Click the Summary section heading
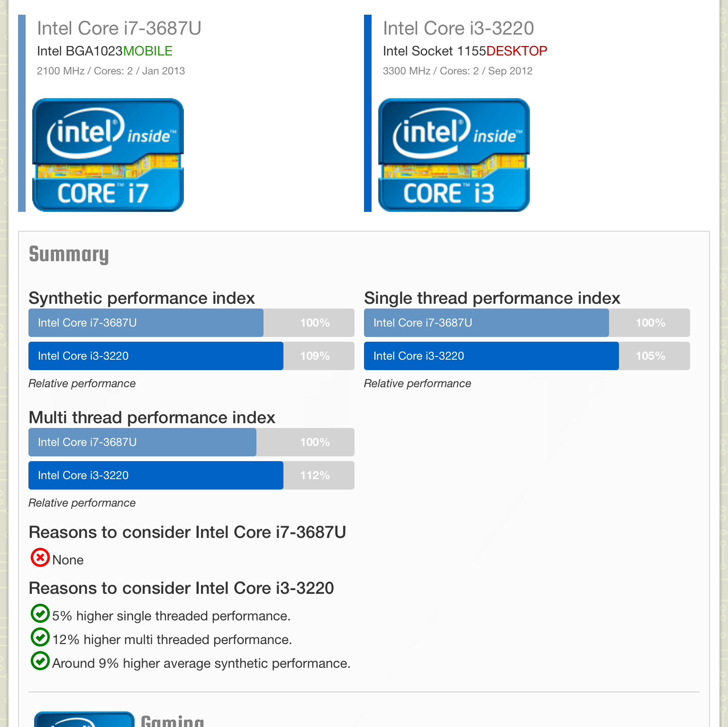 69,254
